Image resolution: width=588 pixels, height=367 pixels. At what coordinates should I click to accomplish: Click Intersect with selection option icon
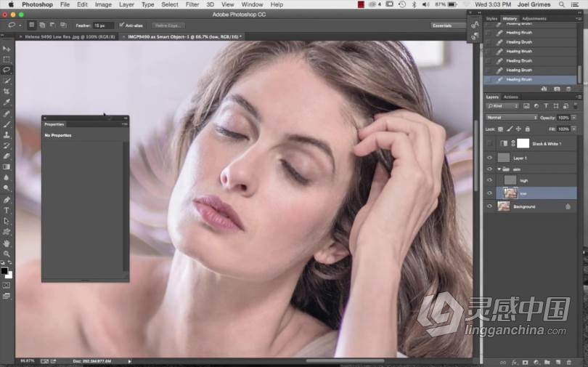click(x=63, y=25)
